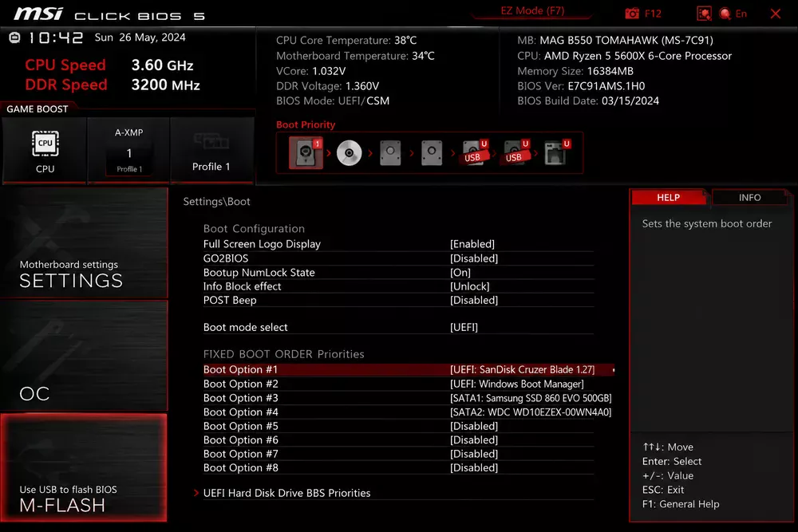Click the CPU Speed 3.60 GHz value

pyautogui.click(x=162, y=65)
